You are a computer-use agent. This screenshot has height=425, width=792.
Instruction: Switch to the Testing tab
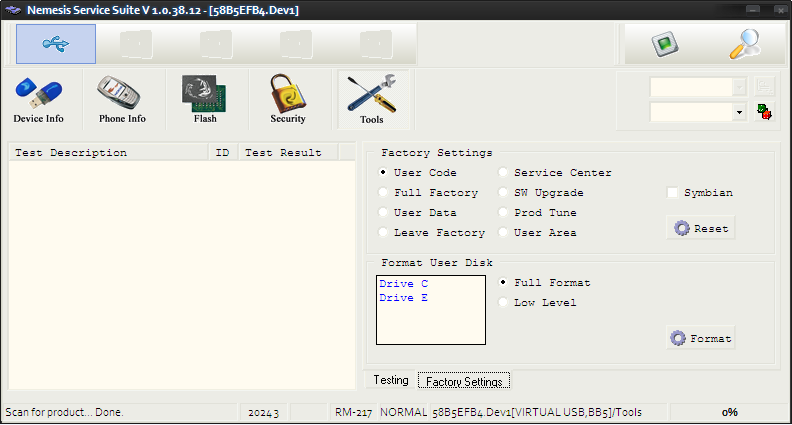[x=390, y=380]
